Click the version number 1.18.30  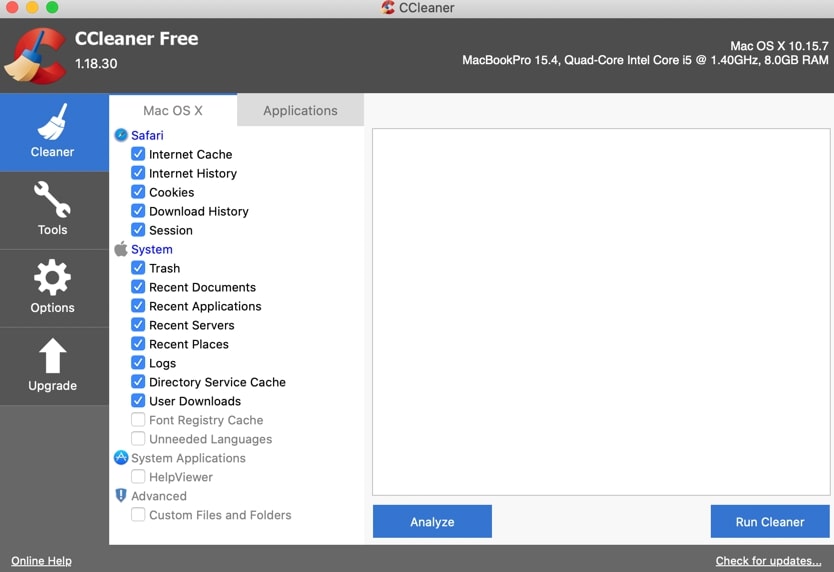click(x=96, y=63)
